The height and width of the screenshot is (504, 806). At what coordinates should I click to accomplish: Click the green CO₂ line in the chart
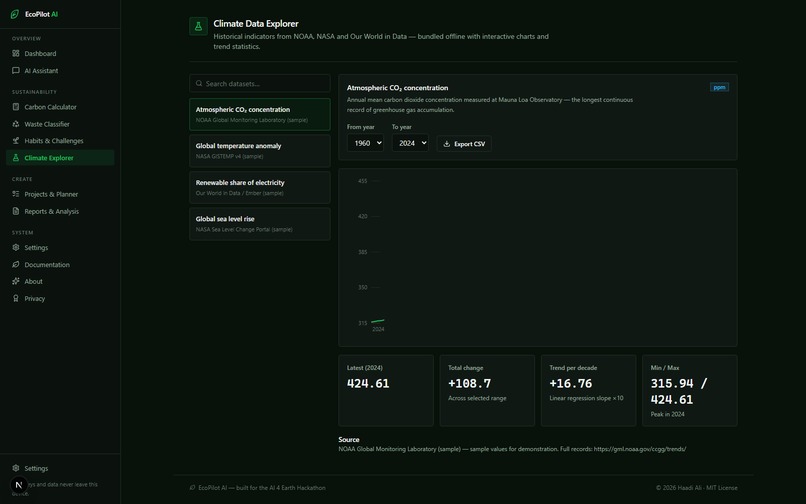point(378,321)
